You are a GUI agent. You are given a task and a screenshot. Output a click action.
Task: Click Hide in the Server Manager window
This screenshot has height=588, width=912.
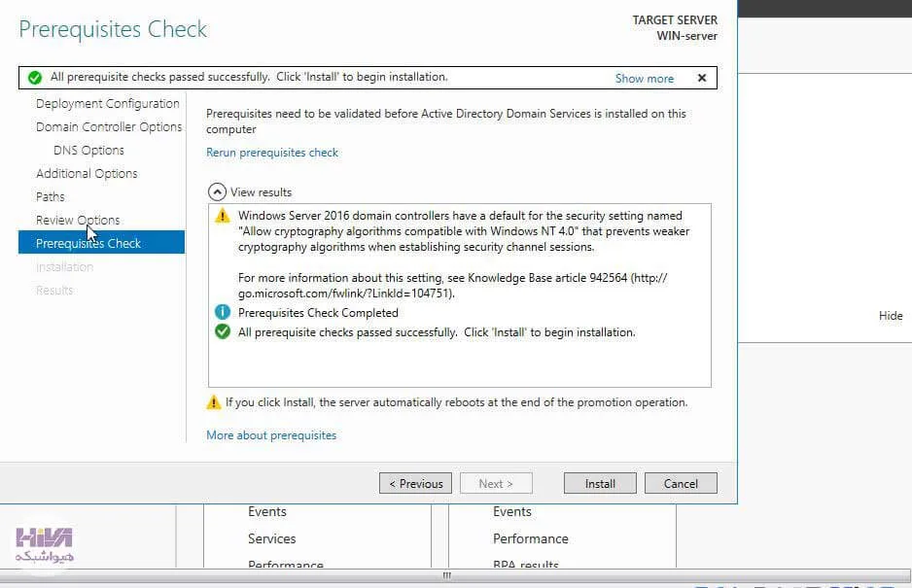(x=891, y=316)
